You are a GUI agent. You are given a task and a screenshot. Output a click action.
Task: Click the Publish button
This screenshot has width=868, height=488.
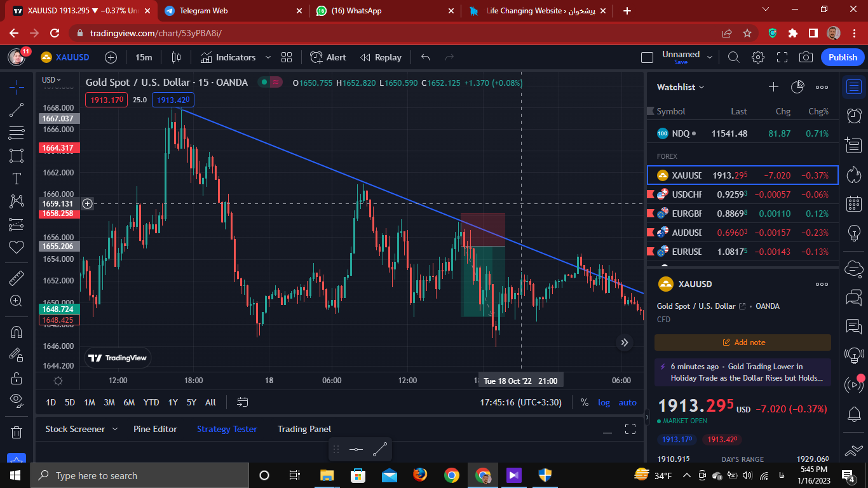[x=843, y=57]
